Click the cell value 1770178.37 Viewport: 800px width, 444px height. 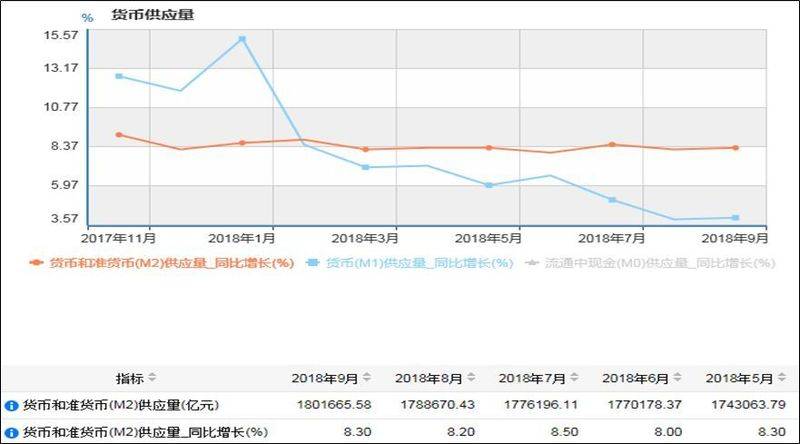coord(645,405)
